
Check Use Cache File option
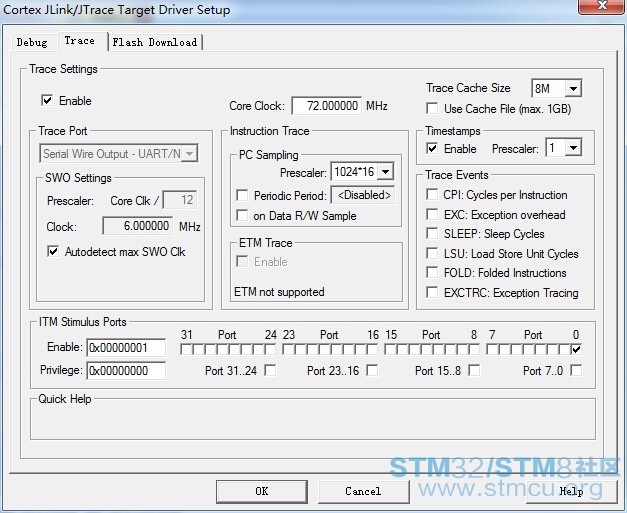(x=432, y=108)
